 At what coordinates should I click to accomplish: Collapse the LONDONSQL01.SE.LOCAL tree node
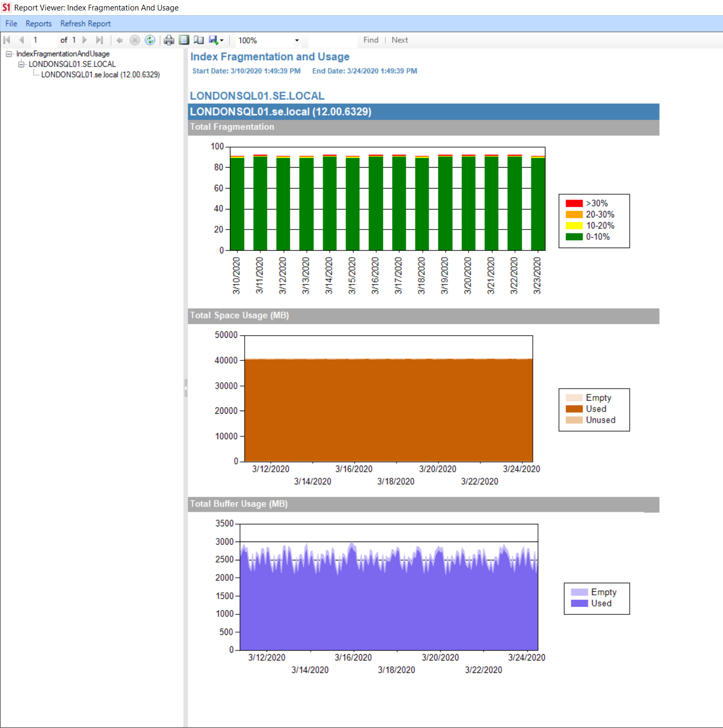pos(20,64)
